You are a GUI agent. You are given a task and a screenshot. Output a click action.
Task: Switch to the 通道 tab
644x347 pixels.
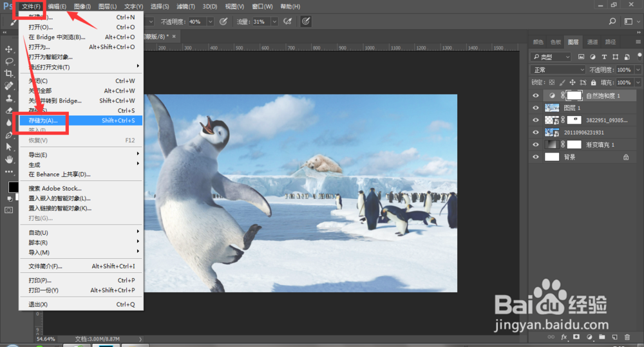[x=592, y=42]
